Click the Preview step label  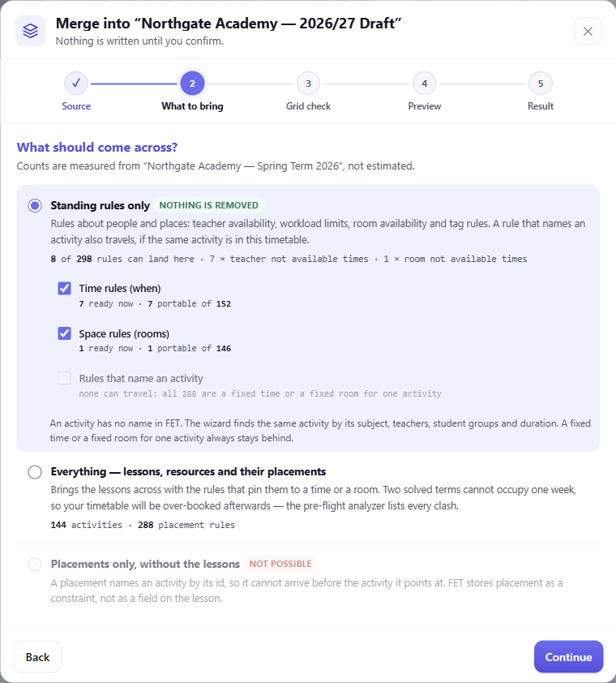click(425, 106)
